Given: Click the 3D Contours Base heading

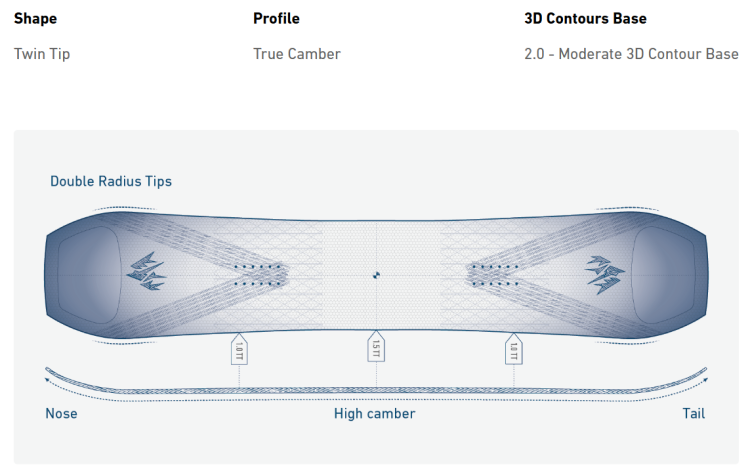Looking at the screenshot, I should coord(585,18).
